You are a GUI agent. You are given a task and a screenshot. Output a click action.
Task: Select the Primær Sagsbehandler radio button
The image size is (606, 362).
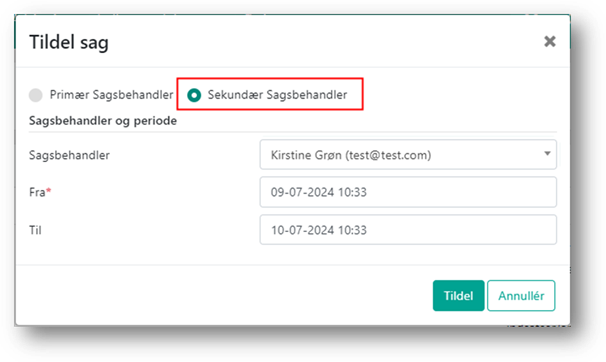[x=36, y=95]
